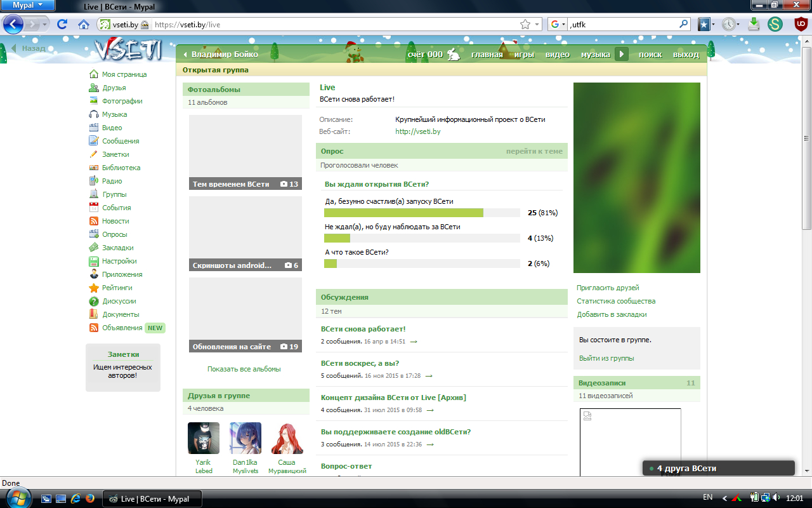Open the 'Тем временем ВСети' album thumbnail
The image size is (812, 508).
(x=246, y=152)
